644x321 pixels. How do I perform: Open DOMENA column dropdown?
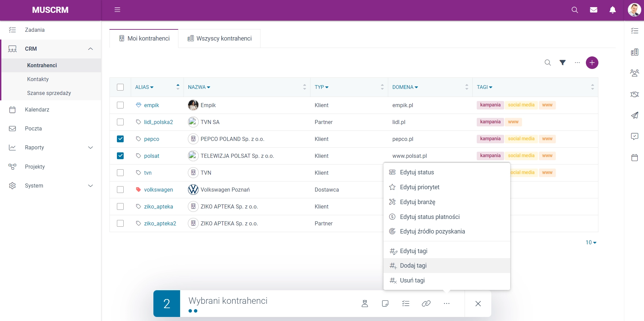405,87
